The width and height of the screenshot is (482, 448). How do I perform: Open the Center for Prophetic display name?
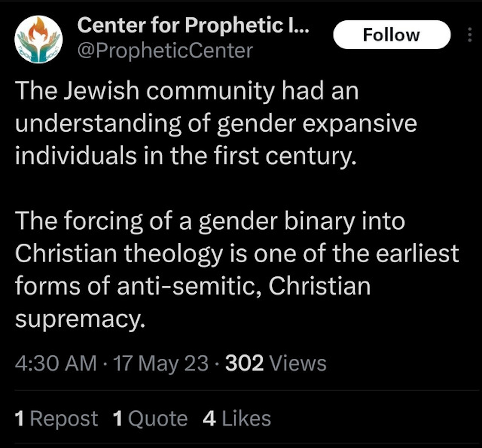[x=193, y=25]
